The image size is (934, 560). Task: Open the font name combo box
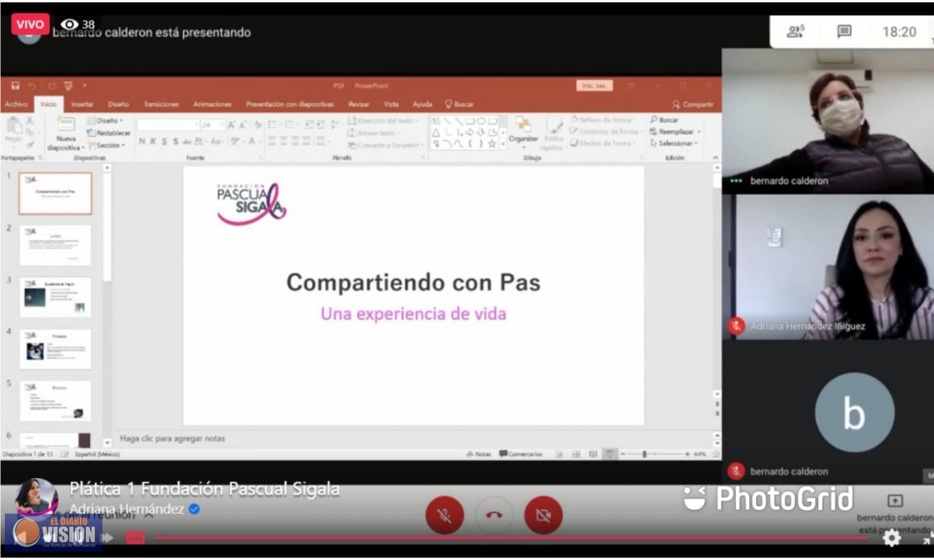[167, 125]
